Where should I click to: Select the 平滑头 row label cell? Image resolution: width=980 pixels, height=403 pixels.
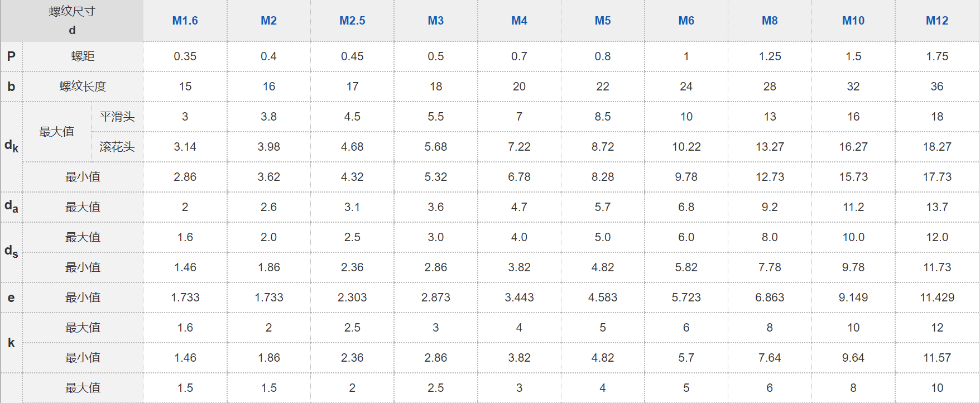117,117
